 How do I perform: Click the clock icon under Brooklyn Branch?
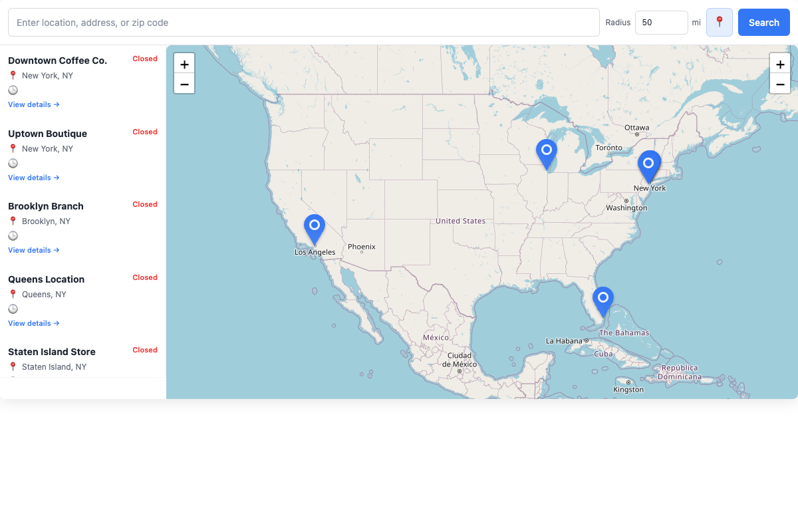coord(13,235)
